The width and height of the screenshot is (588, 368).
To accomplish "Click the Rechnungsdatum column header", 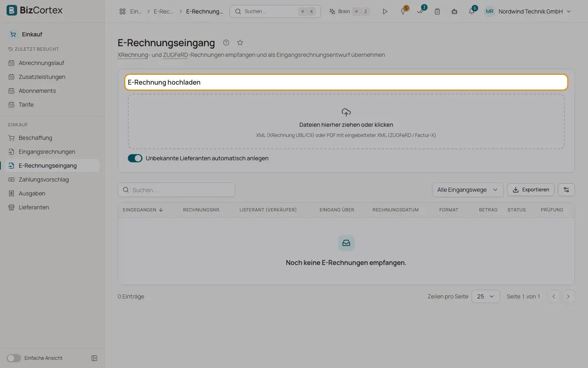I will (396, 210).
